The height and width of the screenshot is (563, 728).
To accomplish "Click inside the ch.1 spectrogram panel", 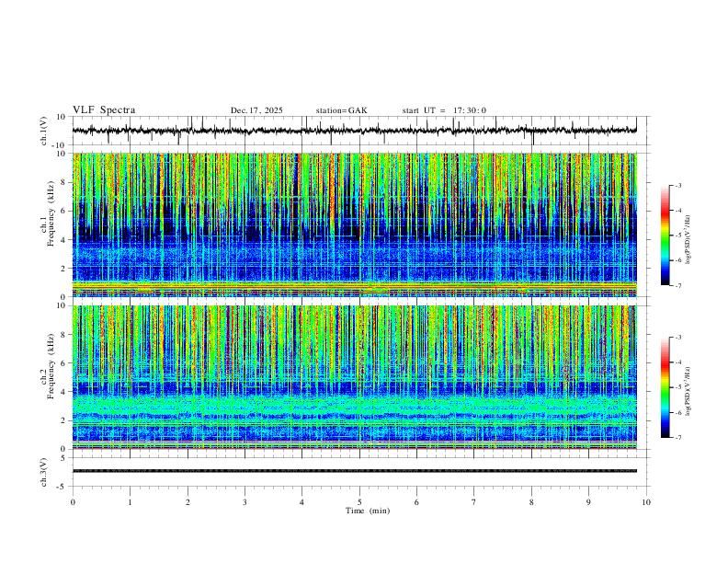I will coord(354,224).
